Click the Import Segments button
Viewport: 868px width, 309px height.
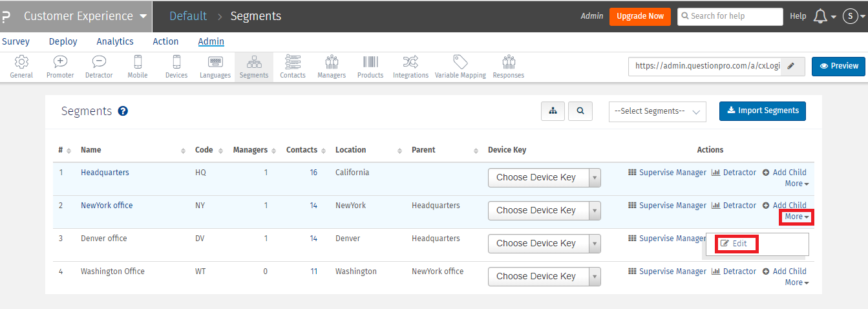(x=763, y=111)
